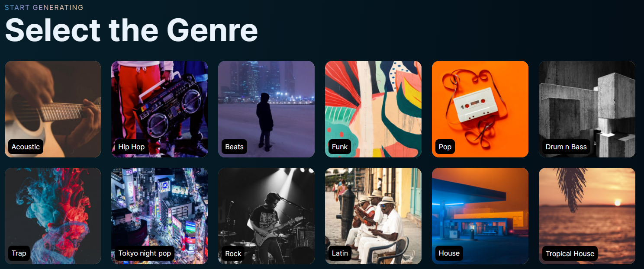Pick the Trap colored smoke card

(53, 216)
